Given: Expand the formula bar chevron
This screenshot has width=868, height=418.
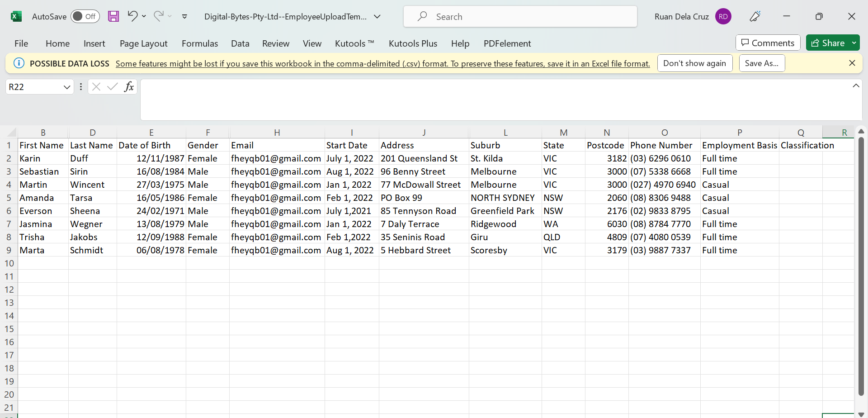Looking at the screenshot, I should (x=855, y=86).
